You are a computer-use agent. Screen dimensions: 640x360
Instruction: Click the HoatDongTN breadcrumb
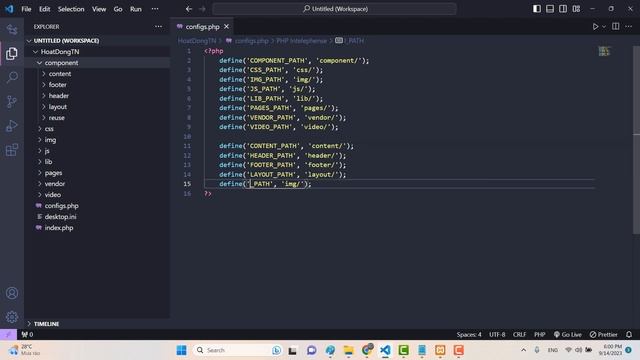coord(197,40)
